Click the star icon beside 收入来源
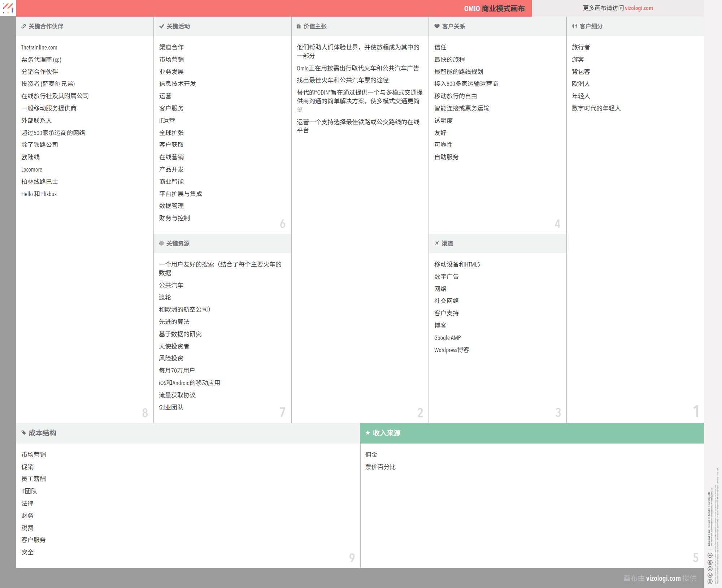 point(367,433)
